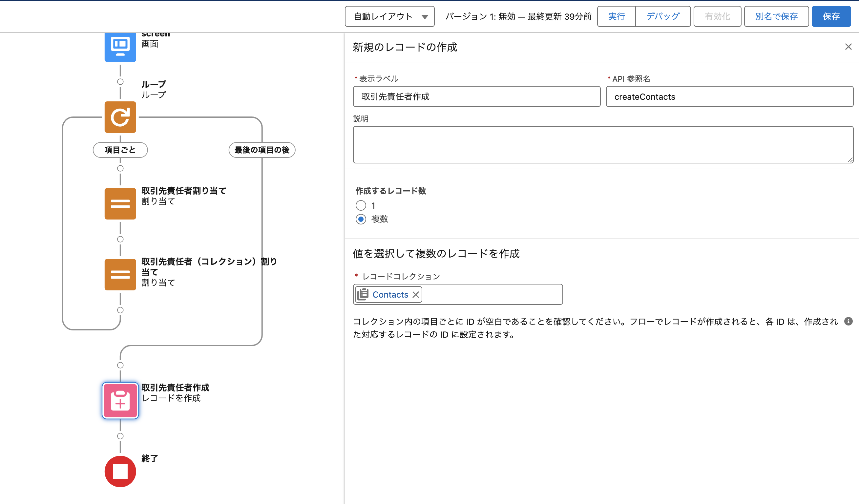Viewport: 859px width, 504px height.
Task: Select the 取引先責任者（コレクション）割り当て node icon
Action: click(x=120, y=275)
